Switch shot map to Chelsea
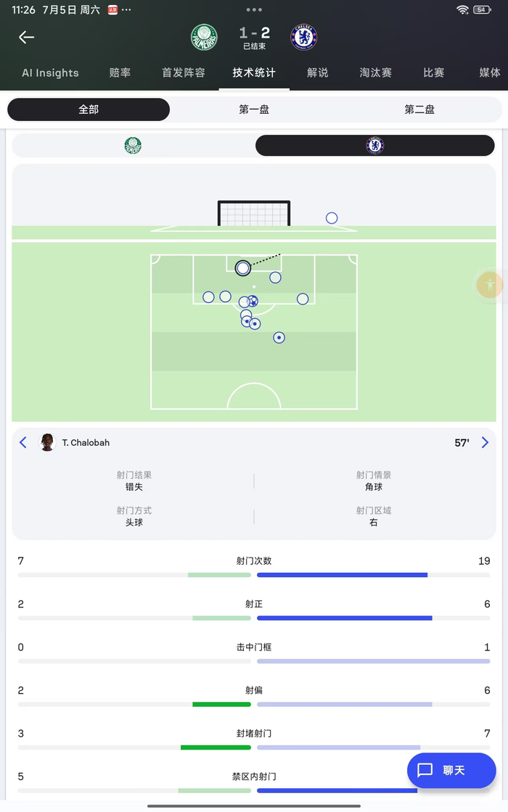This screenshot has width=508, height=812. pos(374,146)
